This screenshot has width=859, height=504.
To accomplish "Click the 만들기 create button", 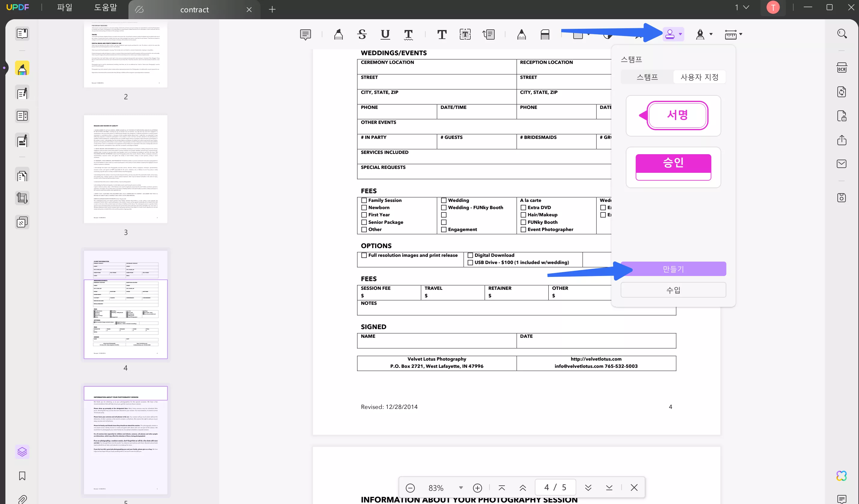I will [673, 269].
